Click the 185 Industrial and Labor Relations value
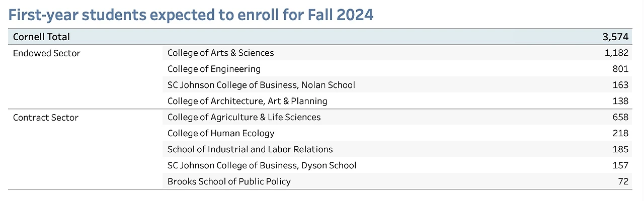 pyautogui.click(x=620, y=149)
